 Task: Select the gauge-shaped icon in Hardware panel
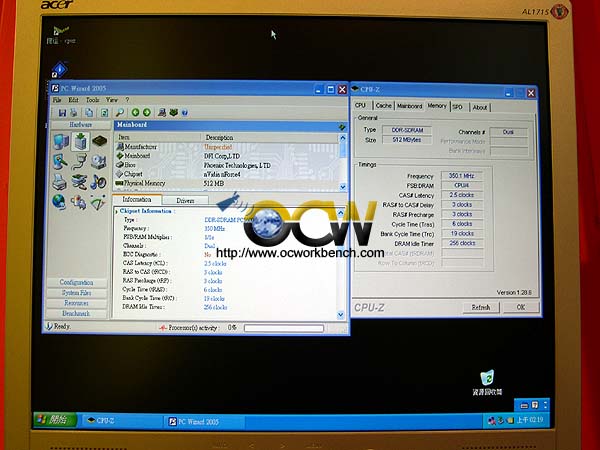[98, 202]
